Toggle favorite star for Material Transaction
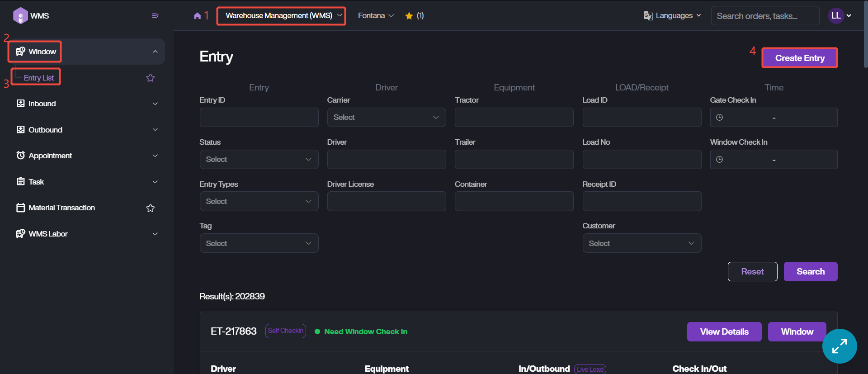Screen dimensions: 868x374 tap(151, 208)
